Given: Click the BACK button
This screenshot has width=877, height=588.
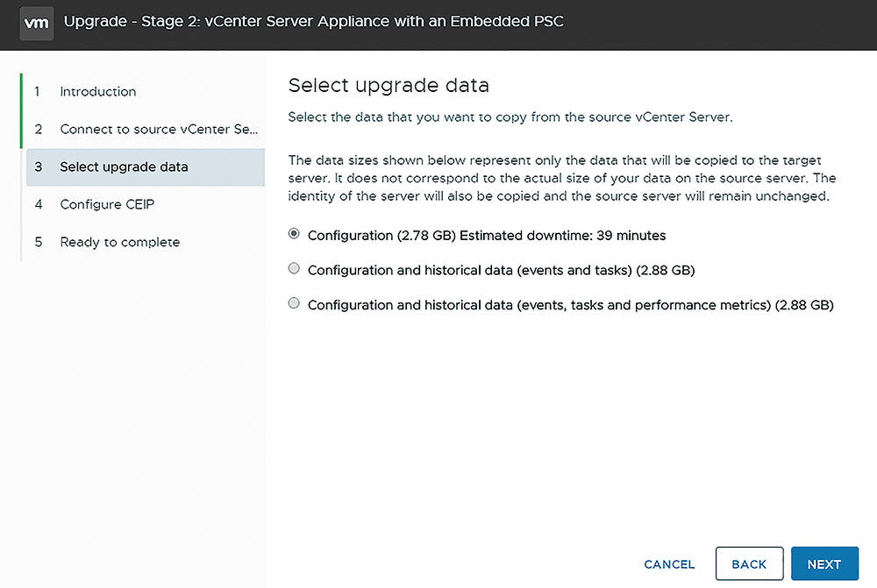Looking at the screenshot, I should [x=749, y=564].
